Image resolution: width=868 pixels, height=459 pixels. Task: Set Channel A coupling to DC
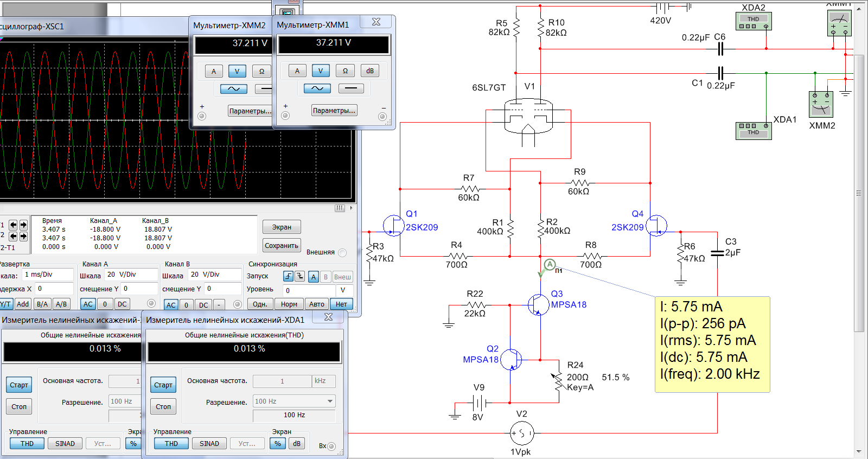(123, 304)
